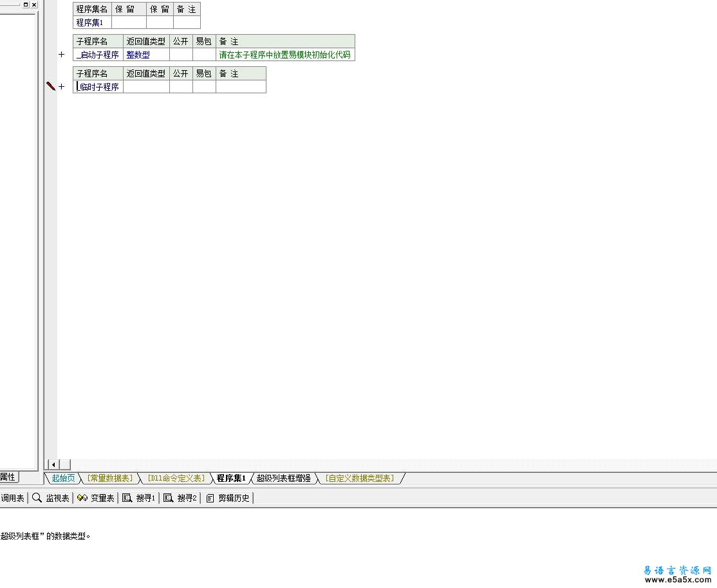This screenshot has width=717, height=588.
Task: Open the 监视表 magnifier tab
Action: [x=51, y=498]
